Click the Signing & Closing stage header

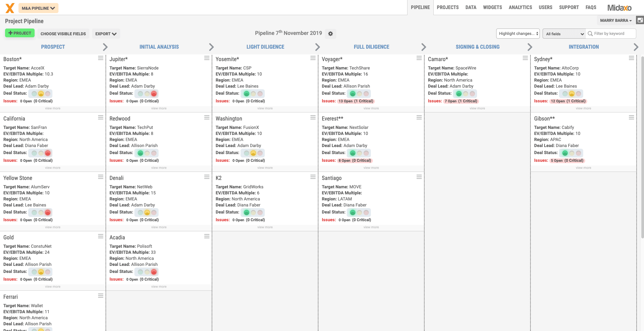(x=477, y=47)
